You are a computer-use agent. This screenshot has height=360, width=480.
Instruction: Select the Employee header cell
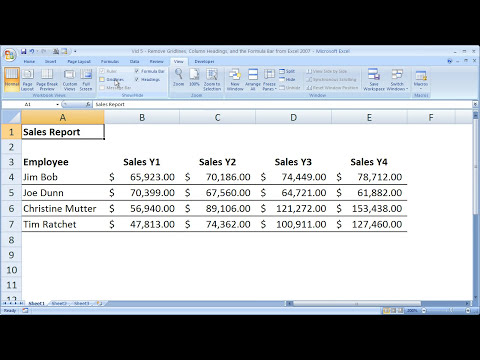[63, 162]
